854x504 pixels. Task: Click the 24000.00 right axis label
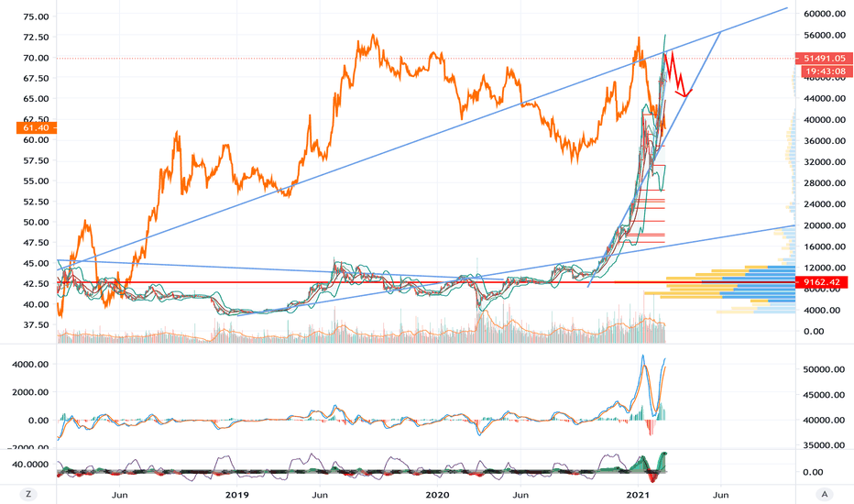pos(825,203)
